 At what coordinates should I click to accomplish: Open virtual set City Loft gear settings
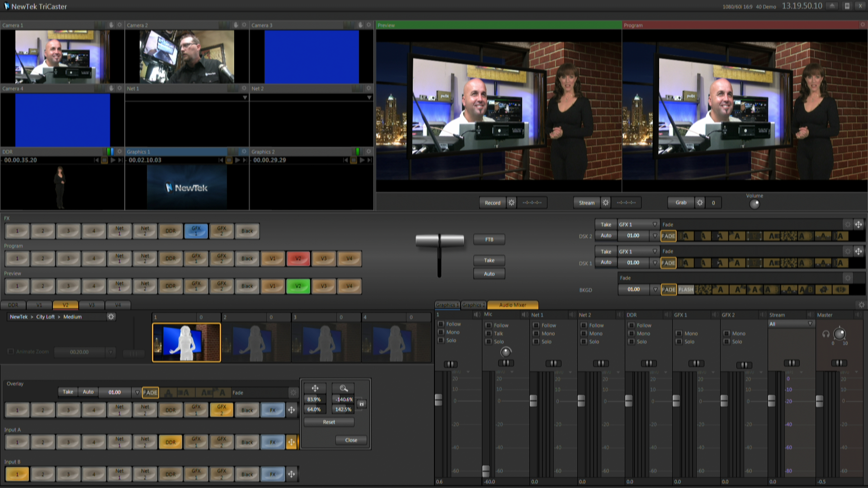(x=111, y=317)
